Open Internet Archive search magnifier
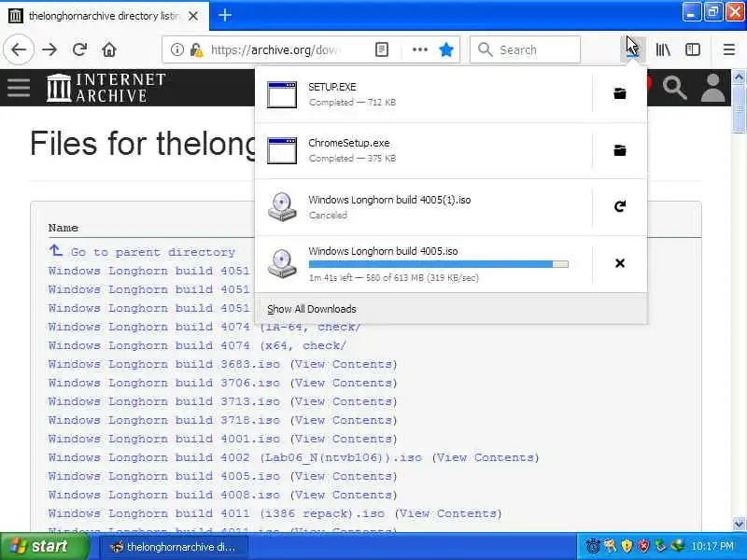The height and width of the screenshot is (560, 747). tap(674, 88)
